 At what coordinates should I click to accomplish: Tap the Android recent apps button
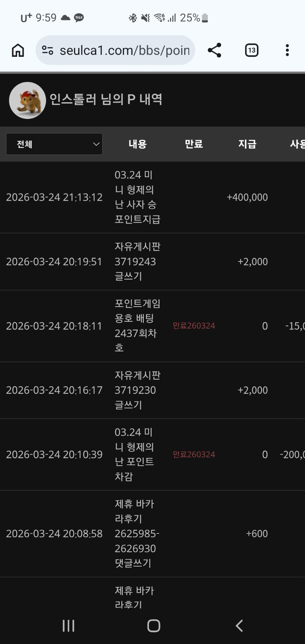click(x=69, y=626)
